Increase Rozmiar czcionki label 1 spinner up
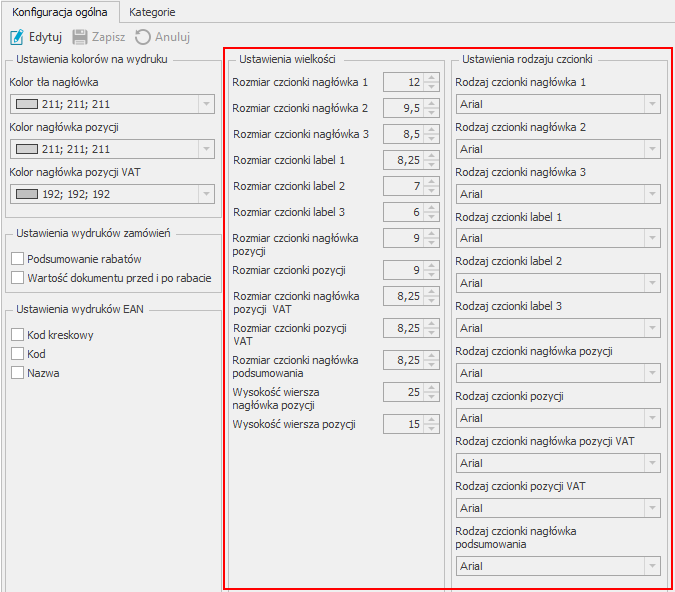Image resolution: width=675 pixels, height=592 pixels. [431, 155]
